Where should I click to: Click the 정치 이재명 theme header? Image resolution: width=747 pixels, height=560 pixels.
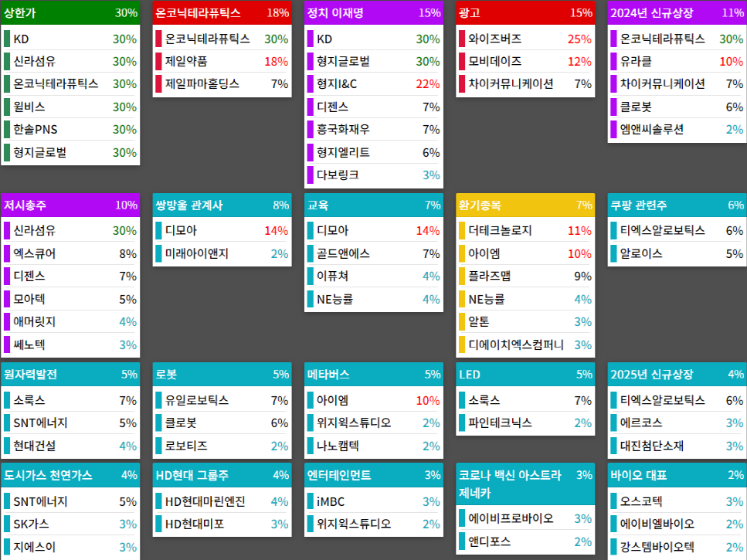coord(373,13)
